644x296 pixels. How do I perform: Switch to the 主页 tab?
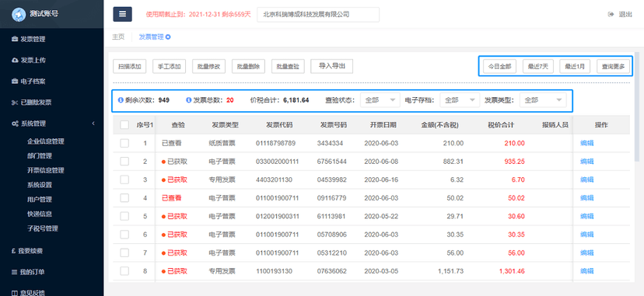coord(118,37)
